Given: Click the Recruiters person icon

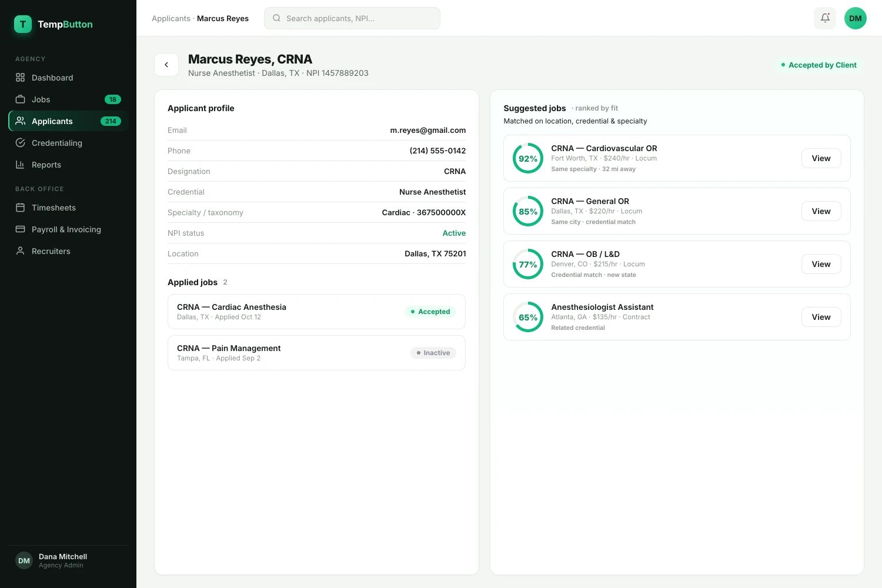Looking at the screenshot, I should 20,251.
